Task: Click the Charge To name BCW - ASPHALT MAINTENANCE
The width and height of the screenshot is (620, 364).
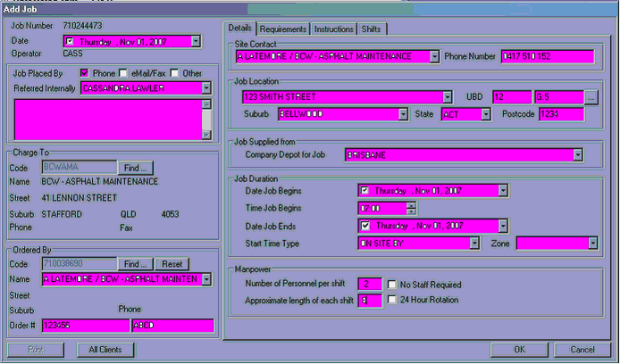Action: tap(100, 182)
